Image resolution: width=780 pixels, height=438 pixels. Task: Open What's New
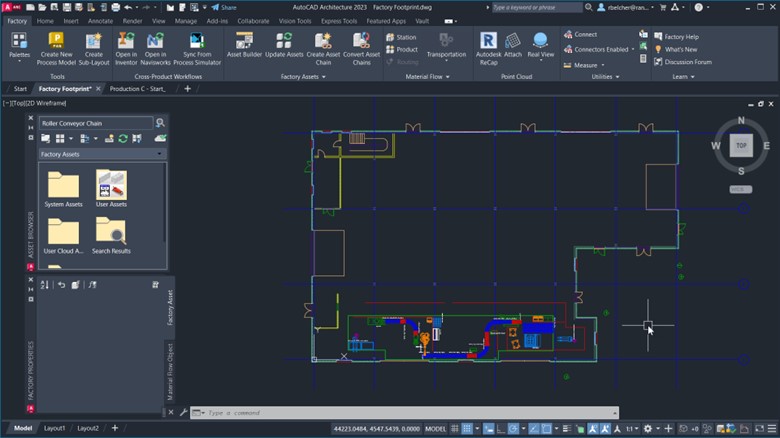click(x=676, y=49)
